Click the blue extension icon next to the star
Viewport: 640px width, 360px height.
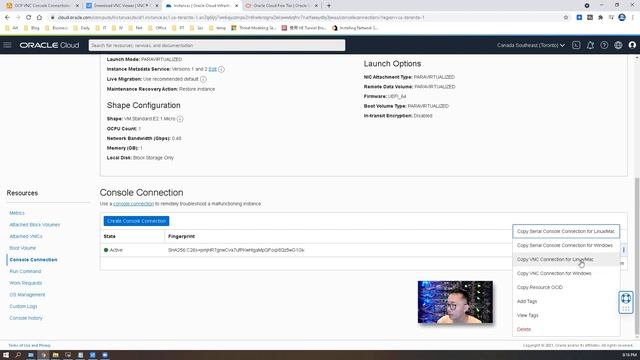(x=579, y=18)
